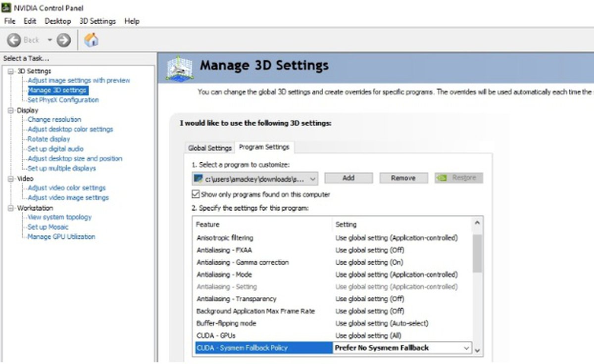
Task: Click the Add button
Action: [x=348, y=178]
